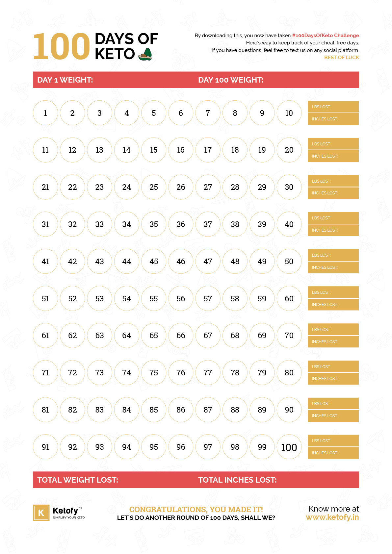392x554 pixels.
Task: Mark day 100 circle
Action: [289, 447]
